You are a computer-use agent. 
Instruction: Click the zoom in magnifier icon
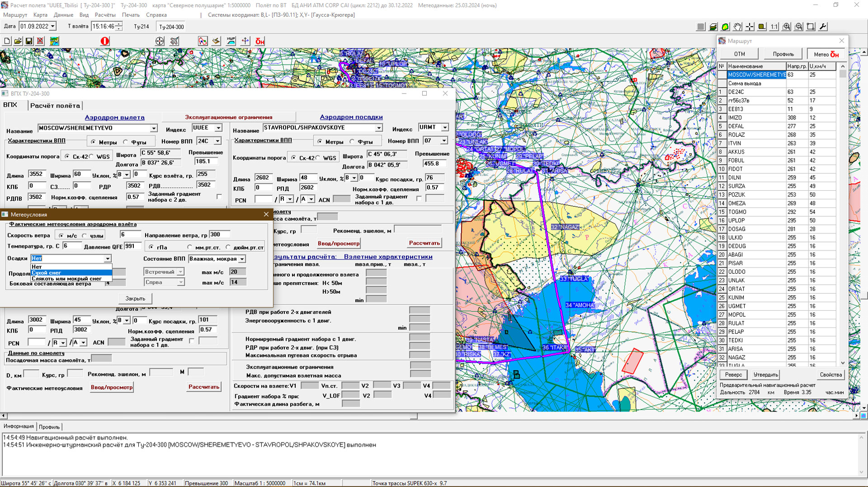pyautogui.click(x=787, y=27)
